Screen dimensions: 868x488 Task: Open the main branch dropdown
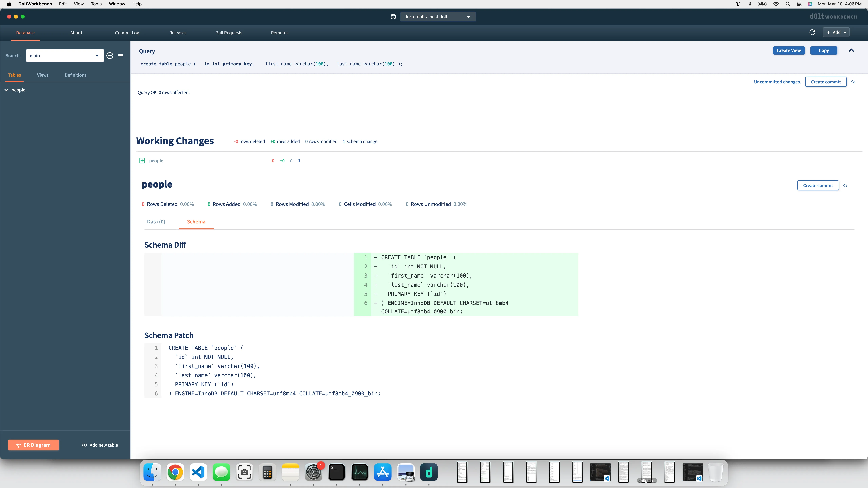point(65,56)
